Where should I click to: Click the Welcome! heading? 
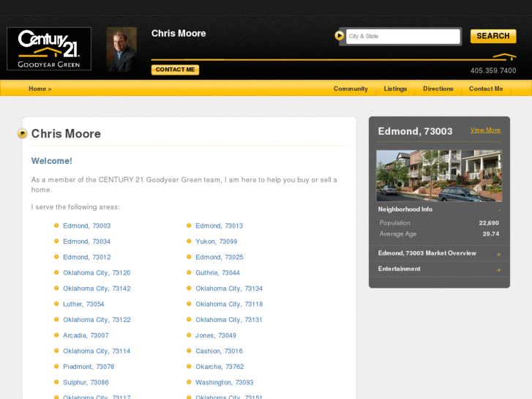point(51,161)
